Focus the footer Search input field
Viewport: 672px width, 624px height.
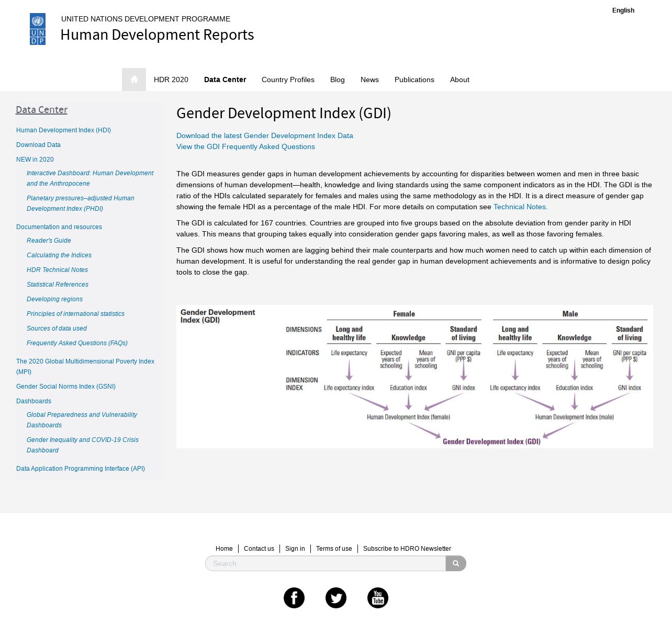pos(326,563)
